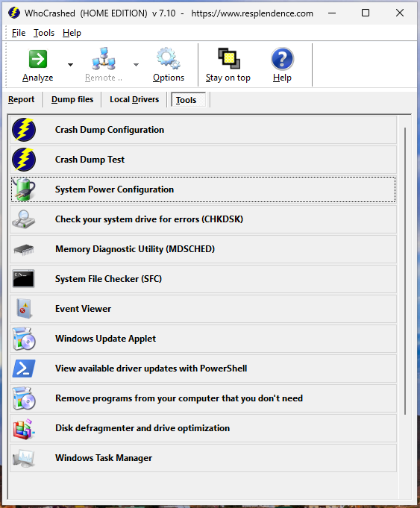Switch to the Local Drivers tab
Viewport: 420px width, 508px height.
pos(134,99)
